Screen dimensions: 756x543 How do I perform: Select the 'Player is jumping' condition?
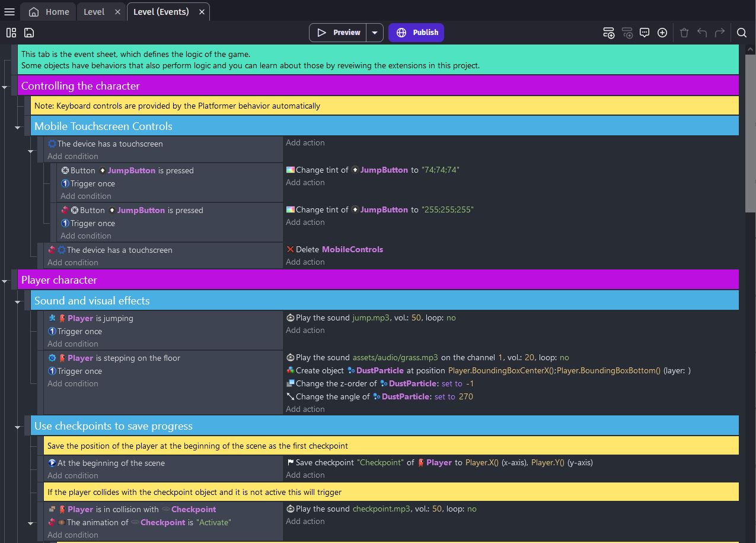point(91,318)
